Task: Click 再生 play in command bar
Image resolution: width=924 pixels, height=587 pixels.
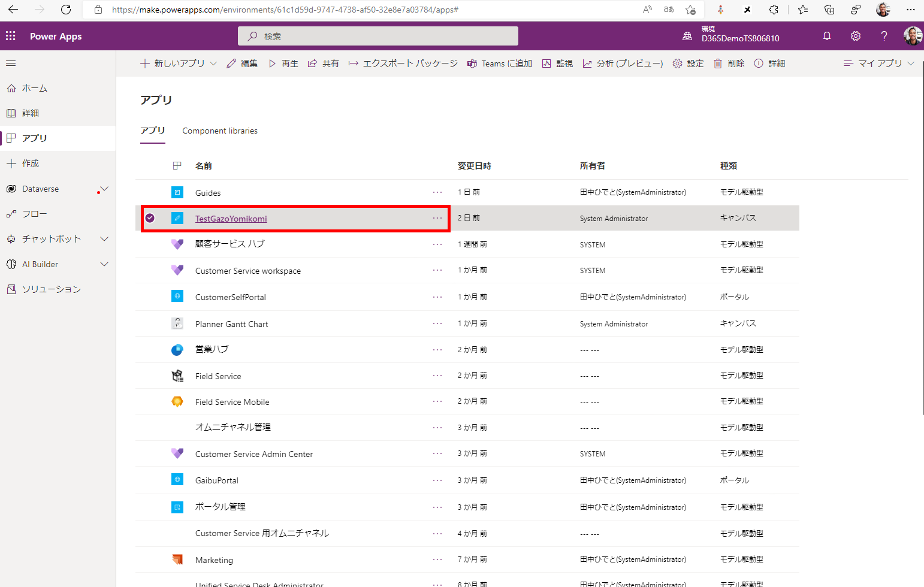Action: point(283,63)
